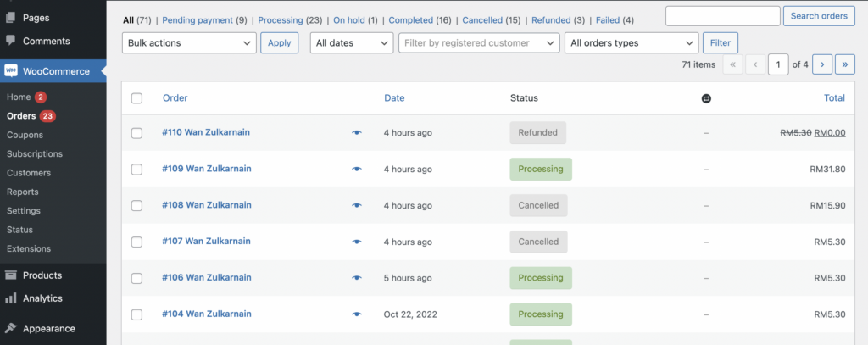The width and height of the screenshot is (868, 345).
Task: Click the RM31.80 total of order #109
Action: click(x=827, y=169)
